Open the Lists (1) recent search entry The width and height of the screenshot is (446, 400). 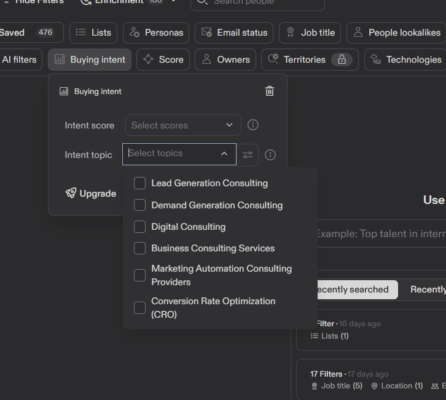371,330
